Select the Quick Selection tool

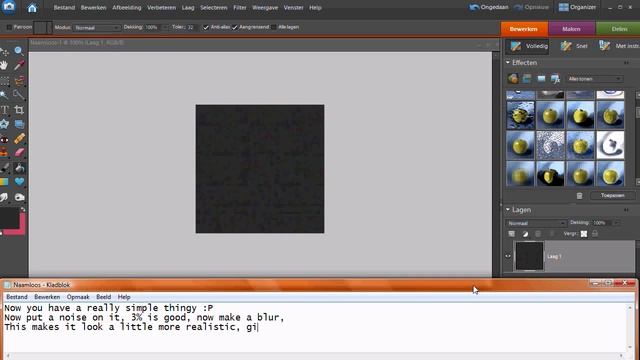(x=19, y=95)
